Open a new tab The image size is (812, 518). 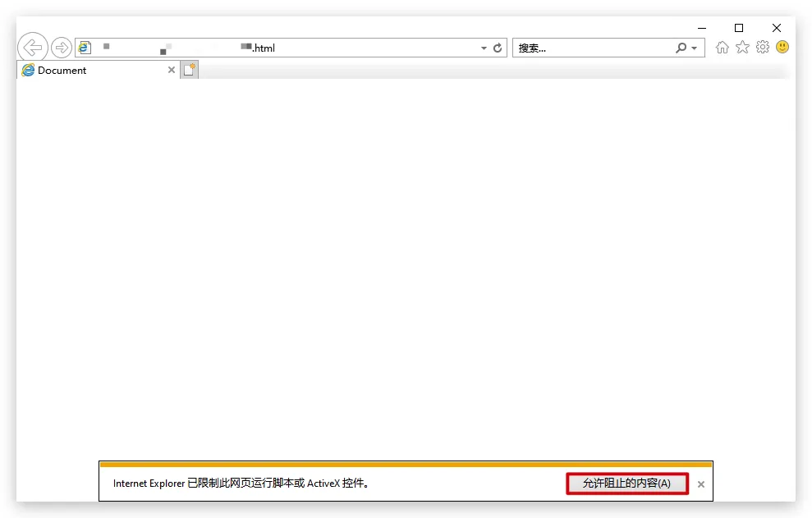pyautogui.click(x=190, y=71)
